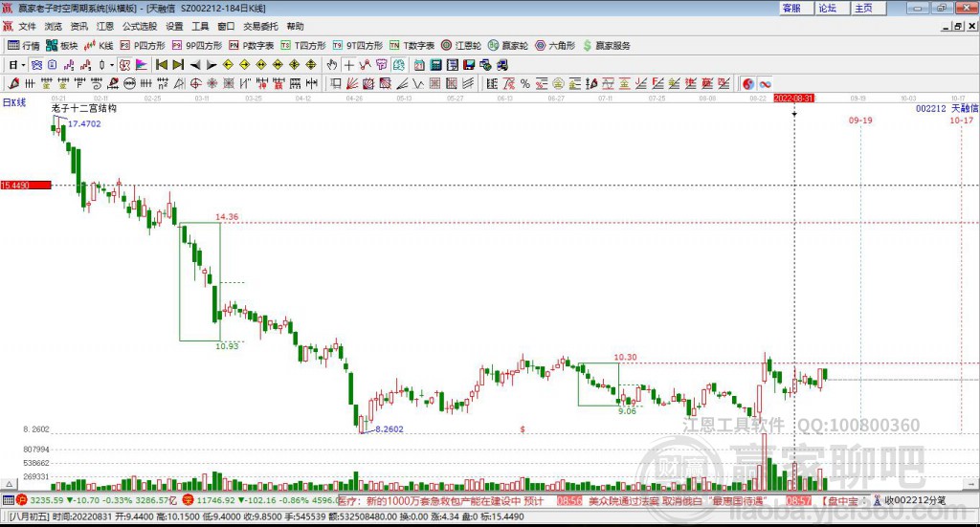The height and width of the screenshot is (527, 980).
Task: Open the 9P四方形 tool
Action: (x=197, y=46)
